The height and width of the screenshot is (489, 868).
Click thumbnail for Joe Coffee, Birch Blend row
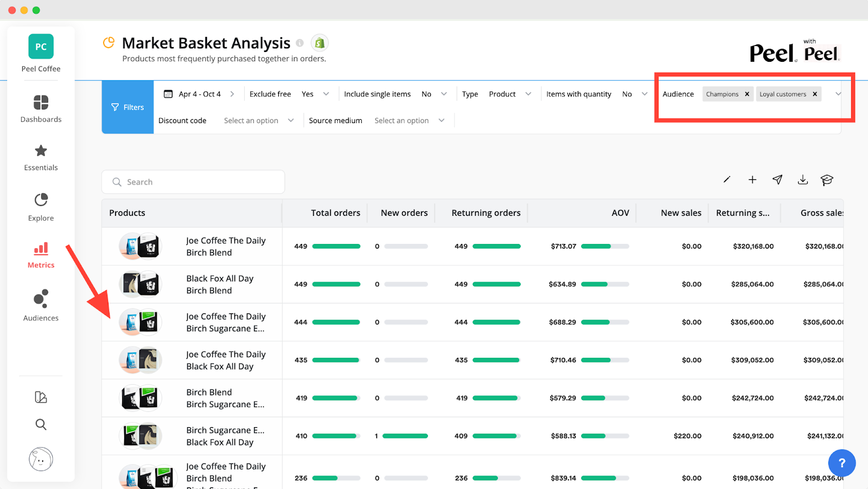click(141, 246)
